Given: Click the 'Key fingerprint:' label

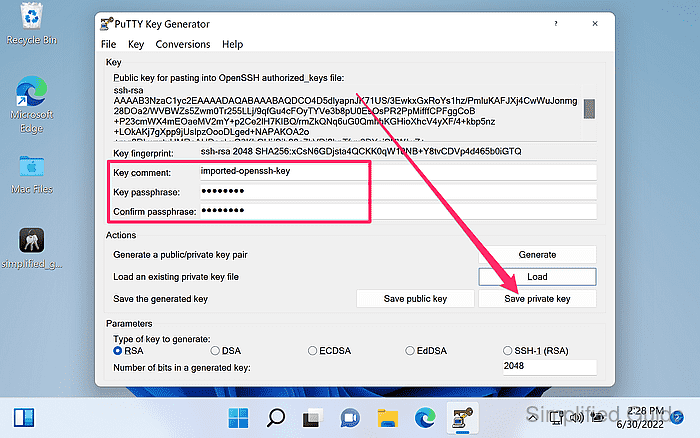Looking at the screenshot, I should tap(143, 153).
